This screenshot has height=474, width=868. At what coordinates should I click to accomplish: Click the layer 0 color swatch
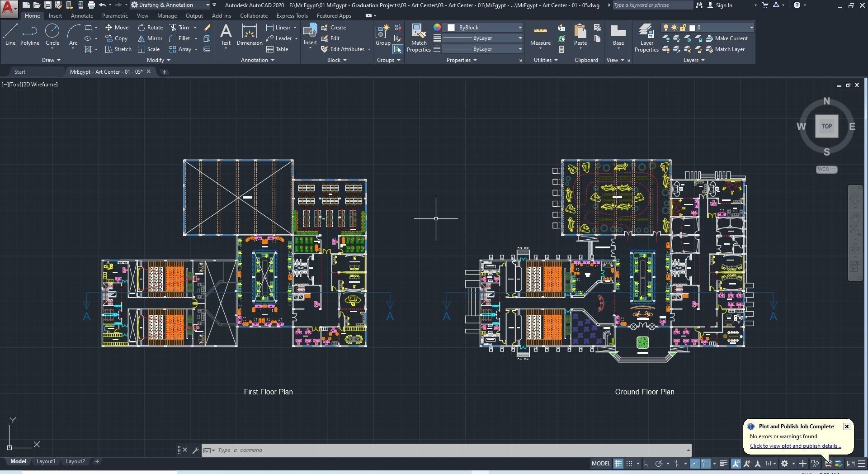(x=692, y=28)
